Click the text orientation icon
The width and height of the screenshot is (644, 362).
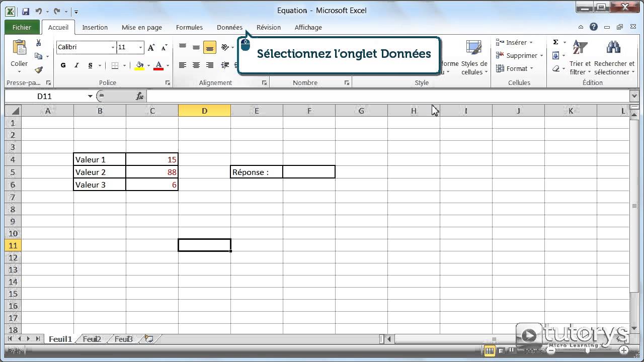point(225,47)
